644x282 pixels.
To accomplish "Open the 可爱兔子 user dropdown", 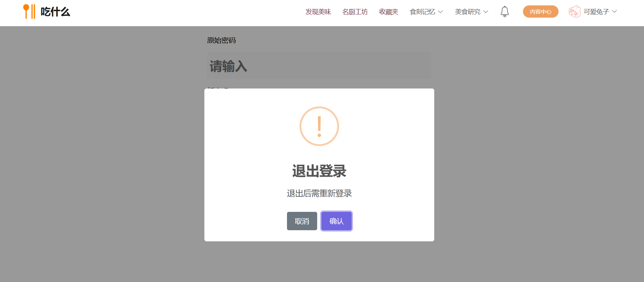I will (600, 12).
